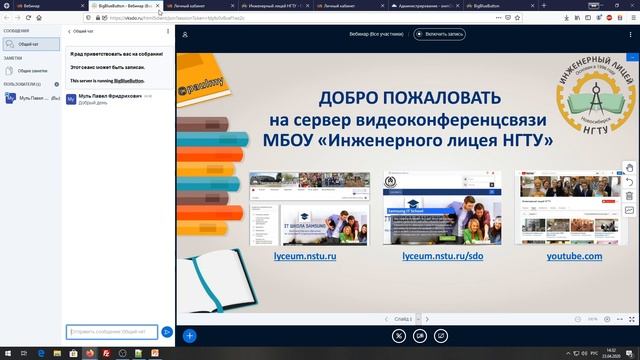Open the lyceum.nstu.ru link on slide
Viewport: 640px width, 360px height.
[x=305, y=256]
